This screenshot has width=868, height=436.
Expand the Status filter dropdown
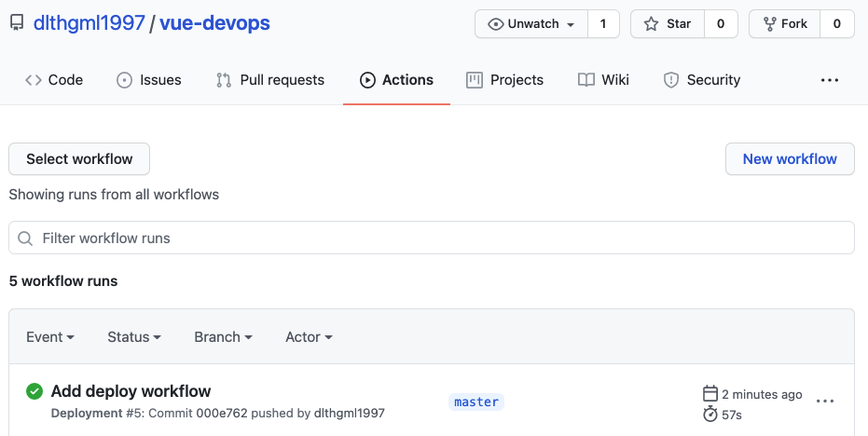134,337
